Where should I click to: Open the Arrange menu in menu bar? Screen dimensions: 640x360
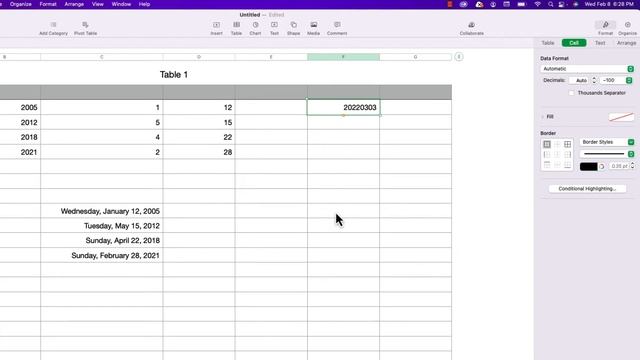point(74,4)
